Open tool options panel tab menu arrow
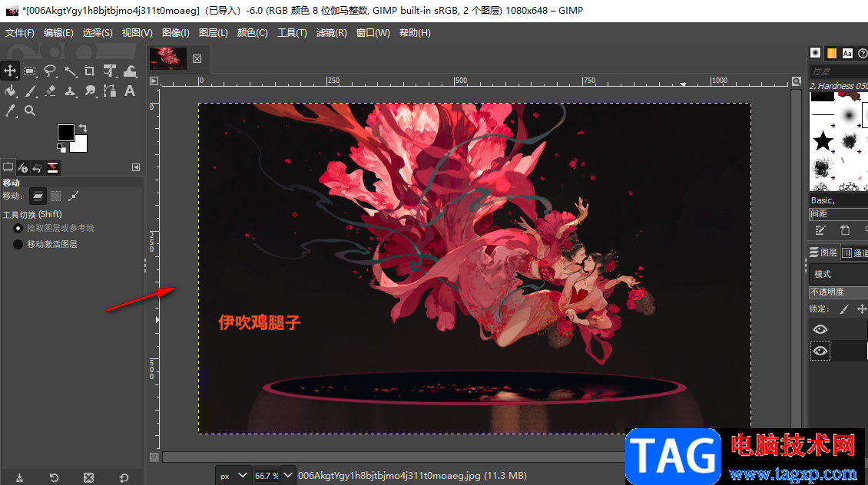Viewport: 868px width, 485px height. click(x=136, y=167)
